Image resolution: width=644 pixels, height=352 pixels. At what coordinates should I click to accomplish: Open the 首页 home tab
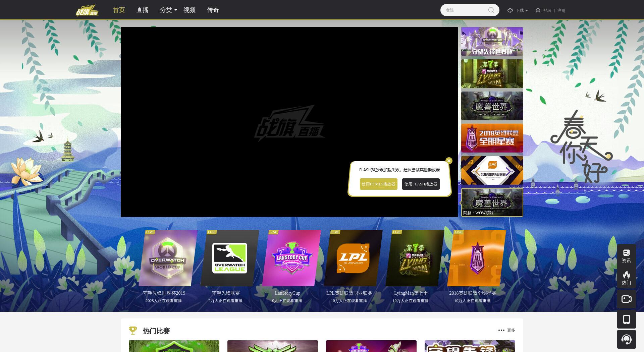click(119, 10)
